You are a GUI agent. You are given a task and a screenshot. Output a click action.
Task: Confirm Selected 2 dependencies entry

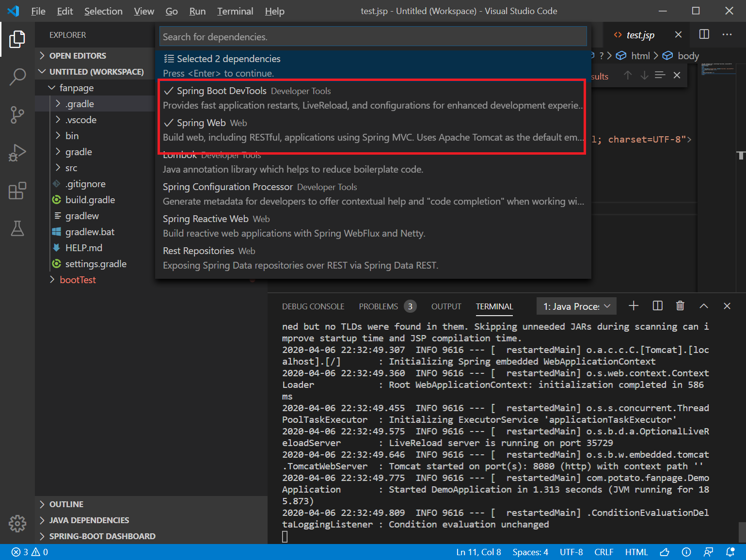pos(373,66)
